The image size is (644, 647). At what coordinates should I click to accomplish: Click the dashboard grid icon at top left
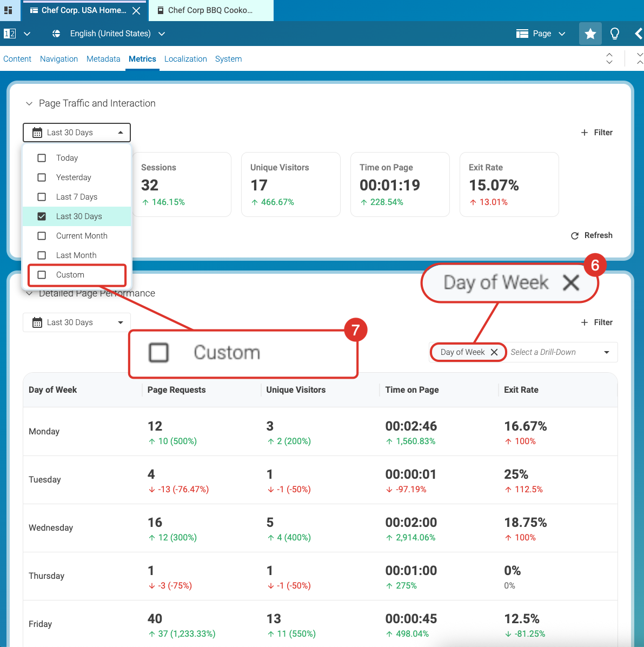8,10
